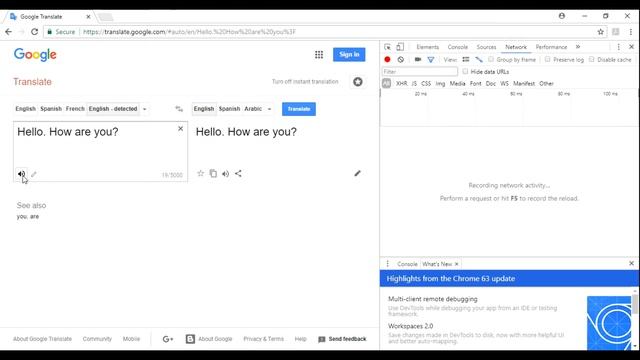Open Google apps grid icon
Viewport: 640px width, 360px height.
[x=319, y=55]
